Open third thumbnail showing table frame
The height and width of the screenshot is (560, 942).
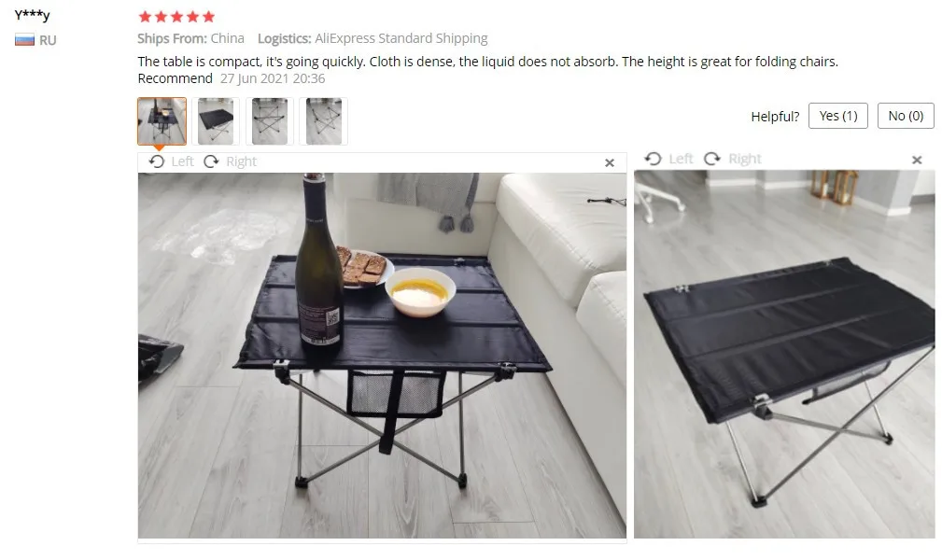click(x=270, y=121)
